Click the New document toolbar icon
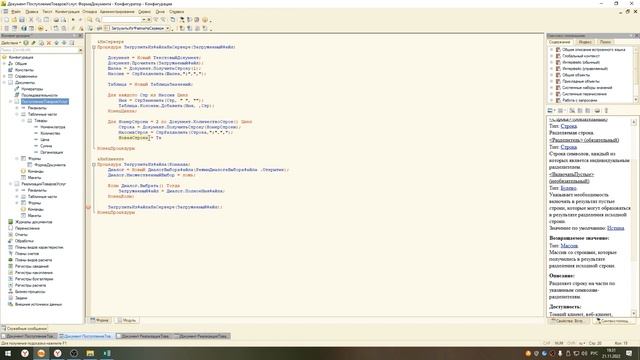This screenshot has width=640, height=360. point(7,20)
